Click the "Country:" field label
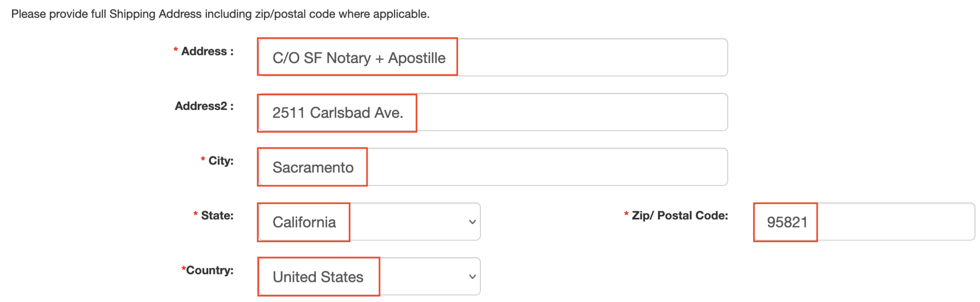The image size is (980, 302). (210, 270)
